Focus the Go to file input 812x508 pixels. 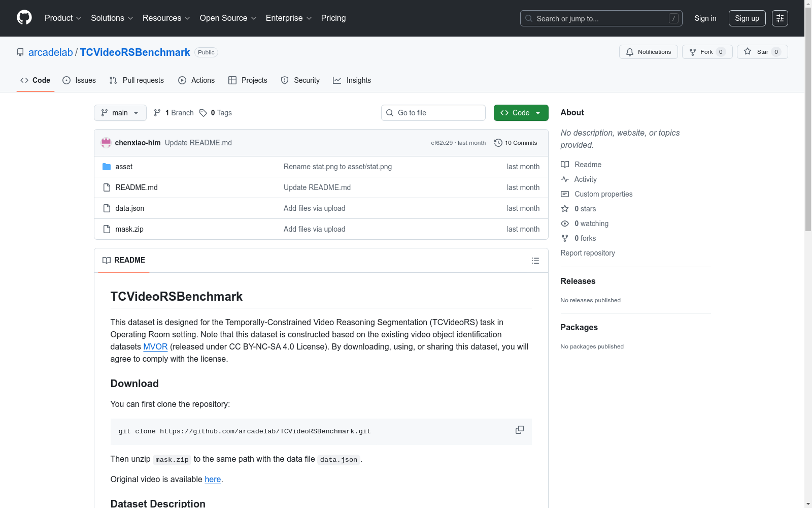pyautogui.click(x=433, y=113)
